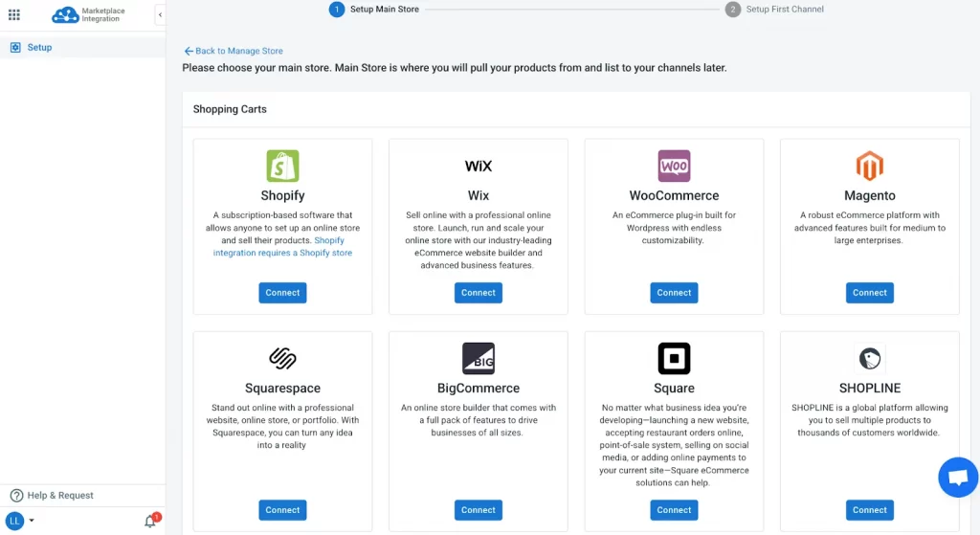The width and height of the screenshot is (980, 535).
Task: Collapse the sidebar with the chevron arrow
Action: [160, 14]
